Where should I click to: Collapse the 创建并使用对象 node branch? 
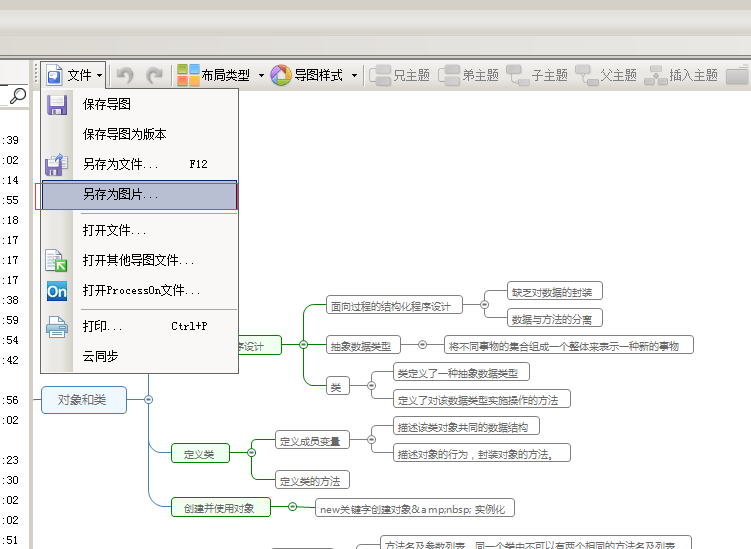292,507
